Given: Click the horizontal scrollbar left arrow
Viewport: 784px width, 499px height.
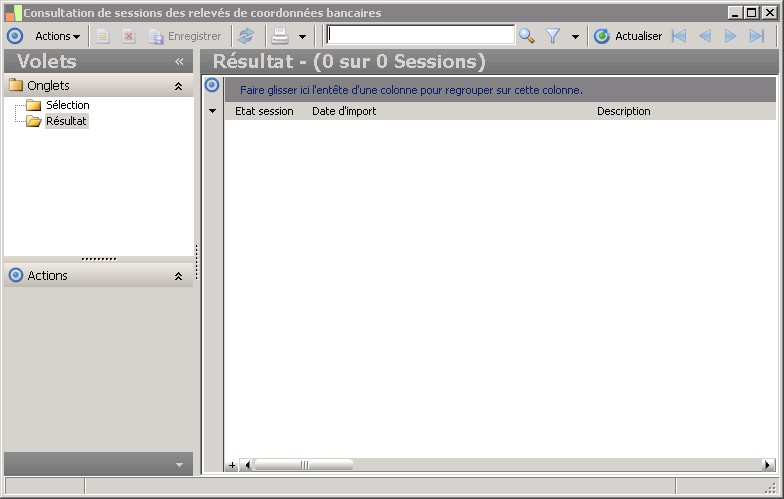Looking at the screenshot, I should pyautogui.click(x=246, y=465).
